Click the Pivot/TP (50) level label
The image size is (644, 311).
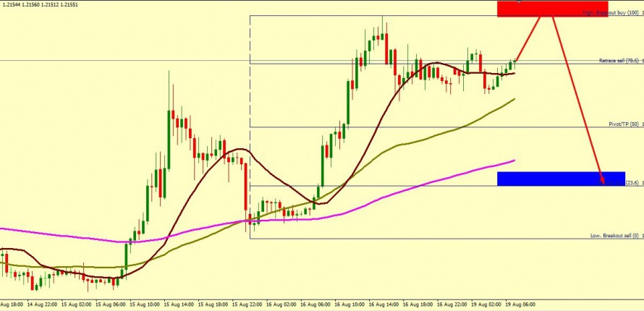coord(624,124)
